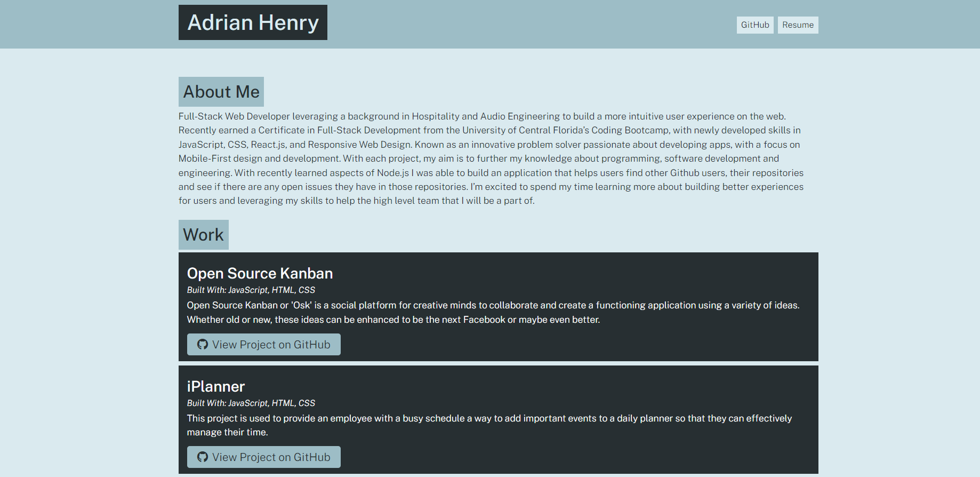Click the Built With text under iPlanner

[x=251, y=403]
